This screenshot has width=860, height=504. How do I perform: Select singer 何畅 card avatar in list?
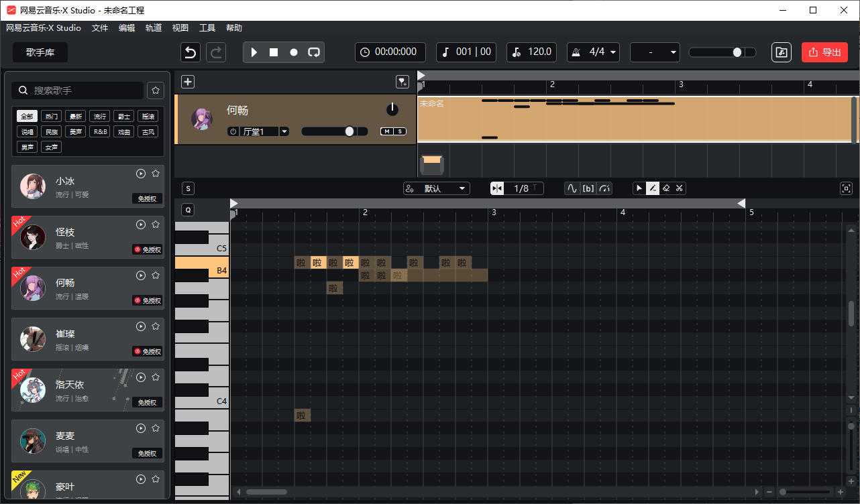[32, 288]
